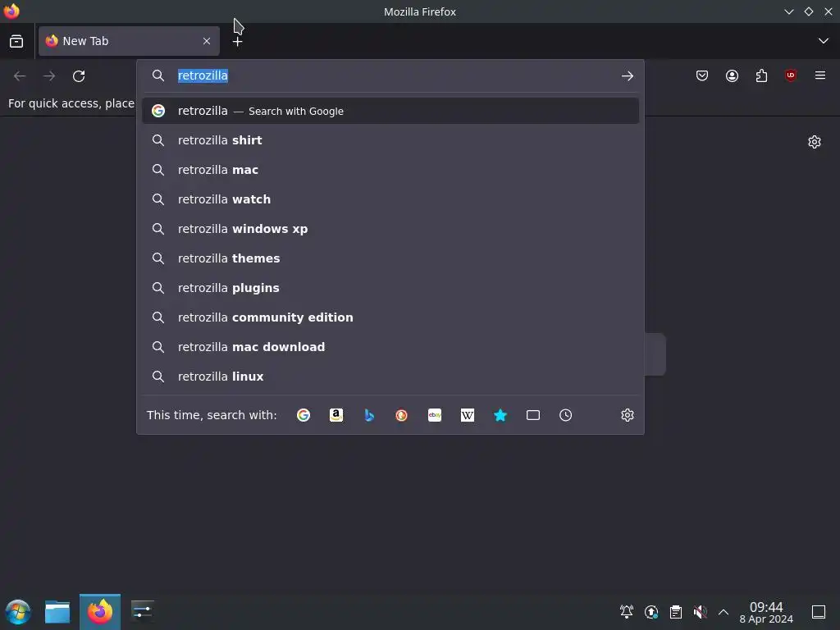The width and height of the screenshot is (840, 630).
Task: Expand hidden system tray icons
Action: tap(724, 612)
